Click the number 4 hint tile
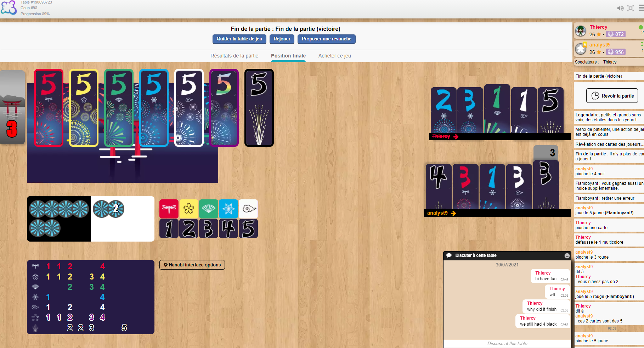 228,228
